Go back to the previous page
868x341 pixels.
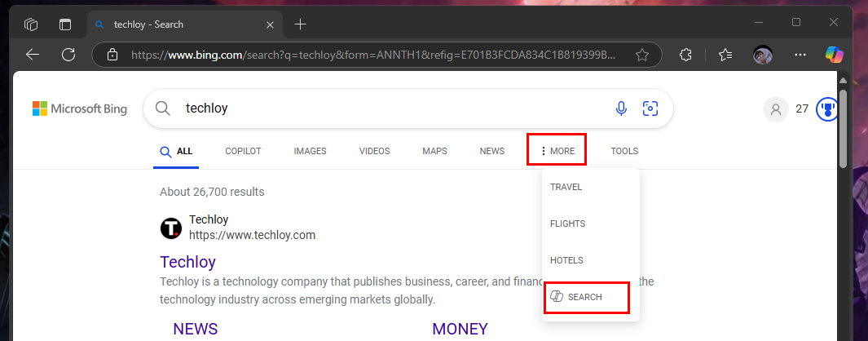[33, 55]
